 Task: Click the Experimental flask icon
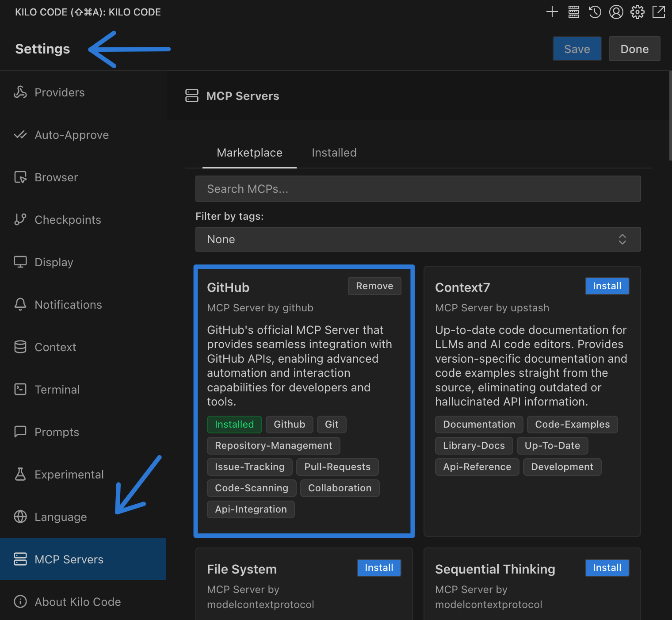click(x=20, y=474)
